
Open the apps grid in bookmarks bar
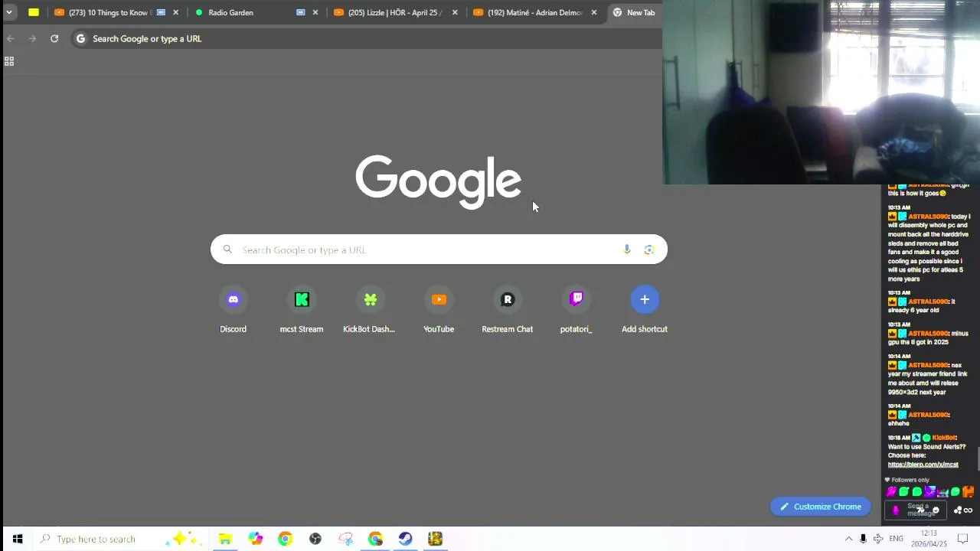click(9, 61)
